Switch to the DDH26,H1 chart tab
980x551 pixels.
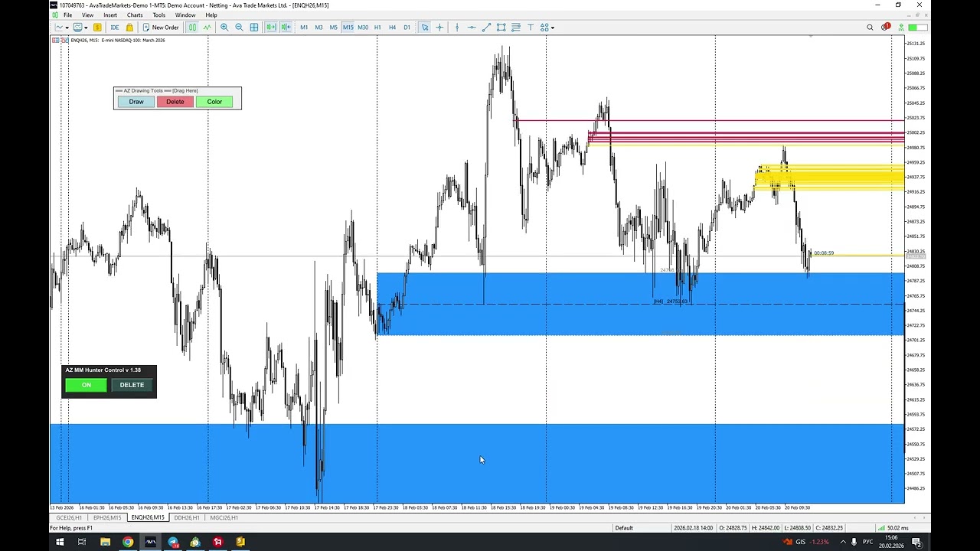(x=187, y=517)
